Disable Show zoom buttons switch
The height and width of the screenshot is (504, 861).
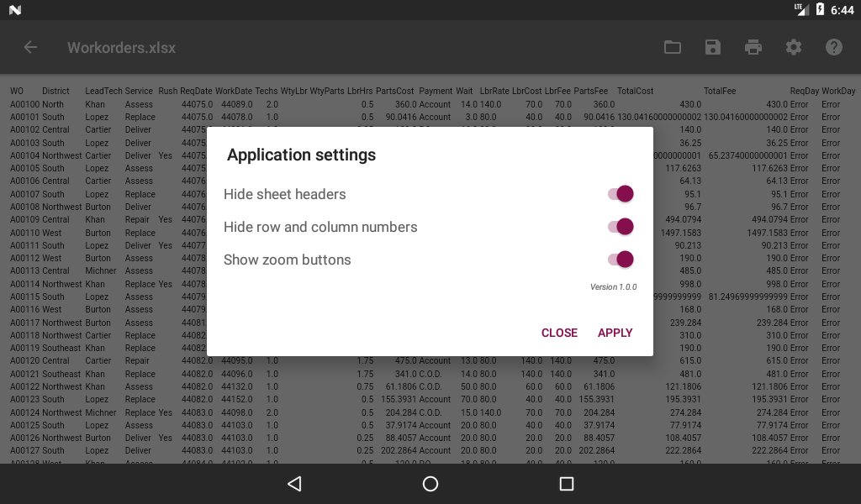(621, 260)
